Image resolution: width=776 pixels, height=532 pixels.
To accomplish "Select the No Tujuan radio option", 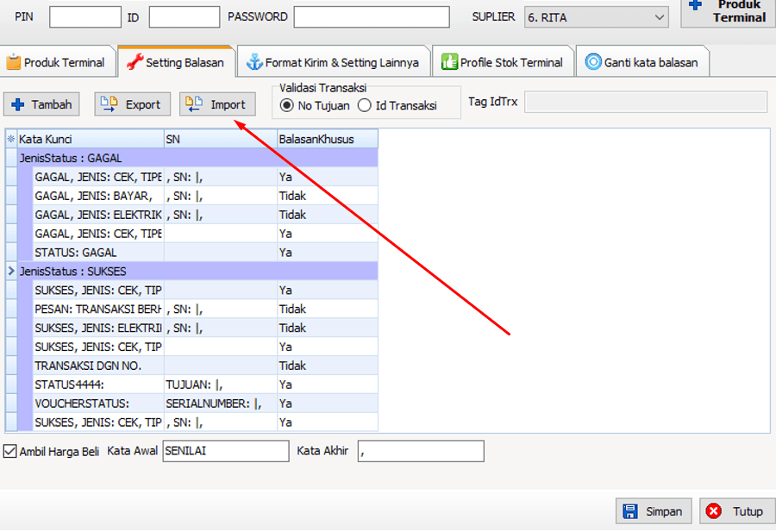I will point(287,105).
